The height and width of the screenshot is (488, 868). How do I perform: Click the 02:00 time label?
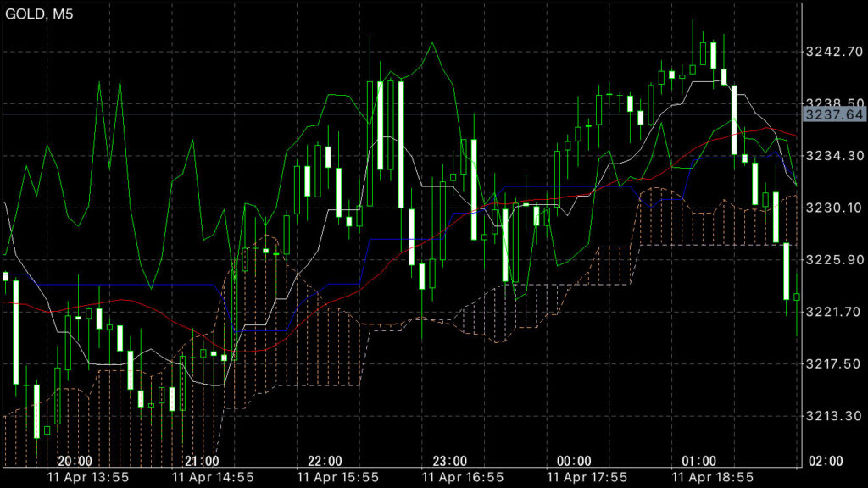(826, 461)
